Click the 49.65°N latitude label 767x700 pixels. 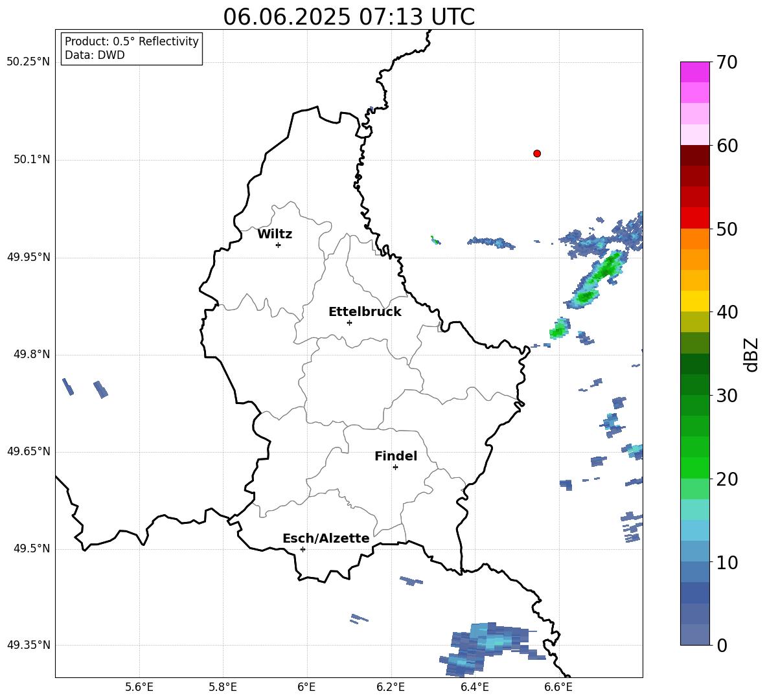29,451
